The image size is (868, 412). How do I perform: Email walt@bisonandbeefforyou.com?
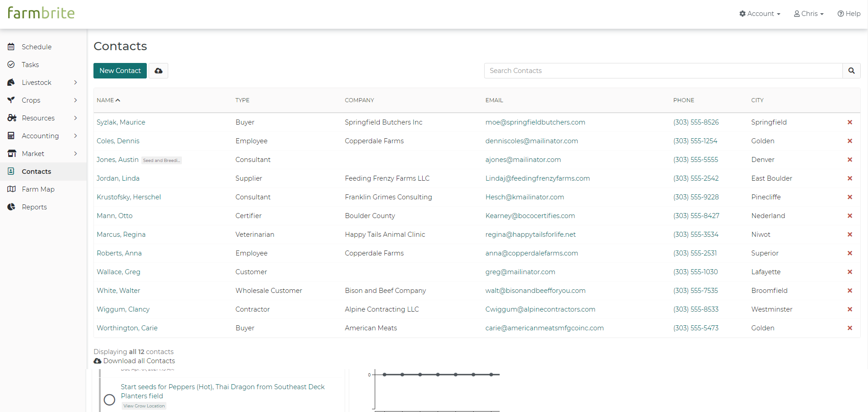pos(536,291)
